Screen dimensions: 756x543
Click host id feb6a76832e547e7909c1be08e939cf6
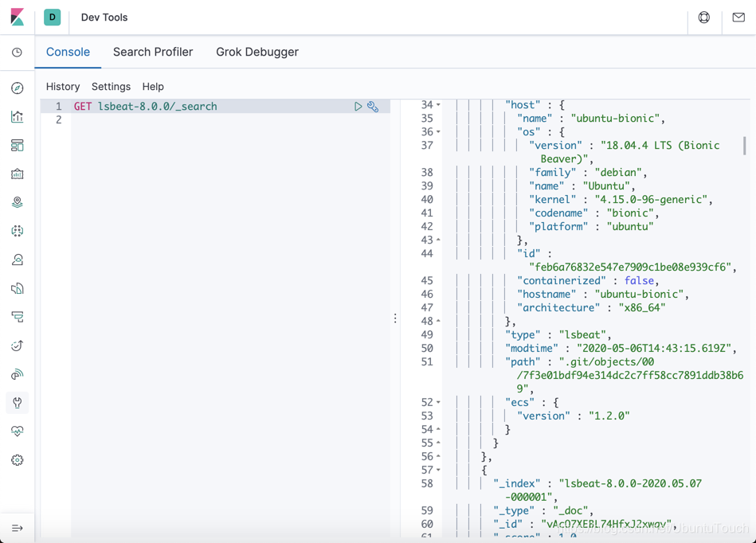[630, 267]
